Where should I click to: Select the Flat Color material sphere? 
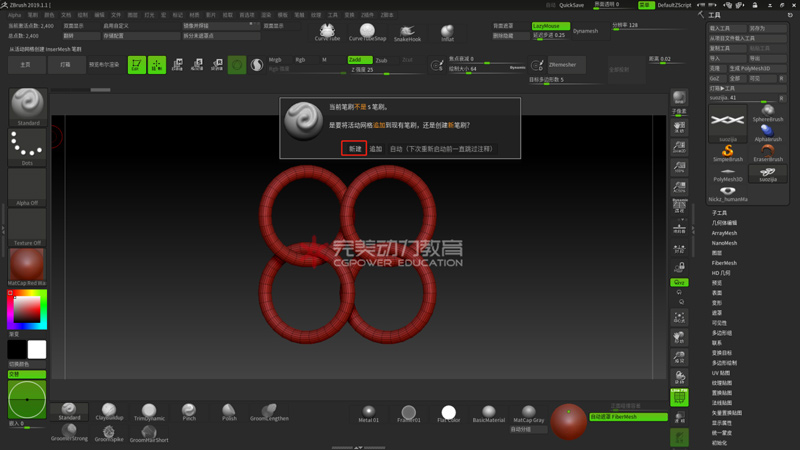click(x=448, y=412)
